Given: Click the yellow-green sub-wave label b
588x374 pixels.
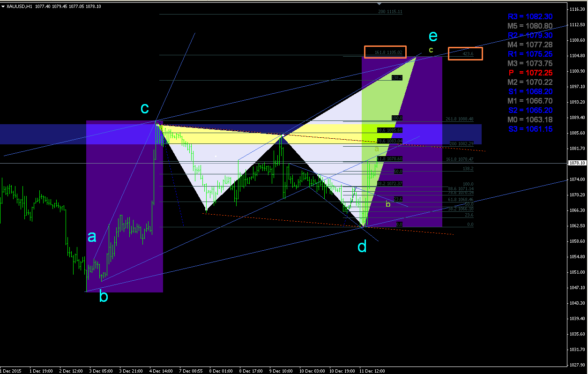Looking at the screenshot, I should click(x=388, y=204).
